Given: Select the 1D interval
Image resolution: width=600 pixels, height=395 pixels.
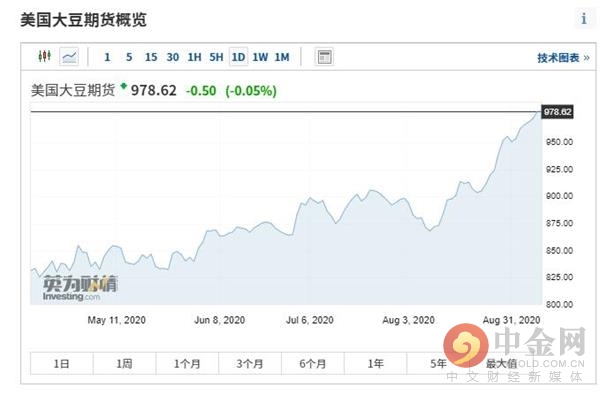Looking at the screenshot, I should [238, 57].
